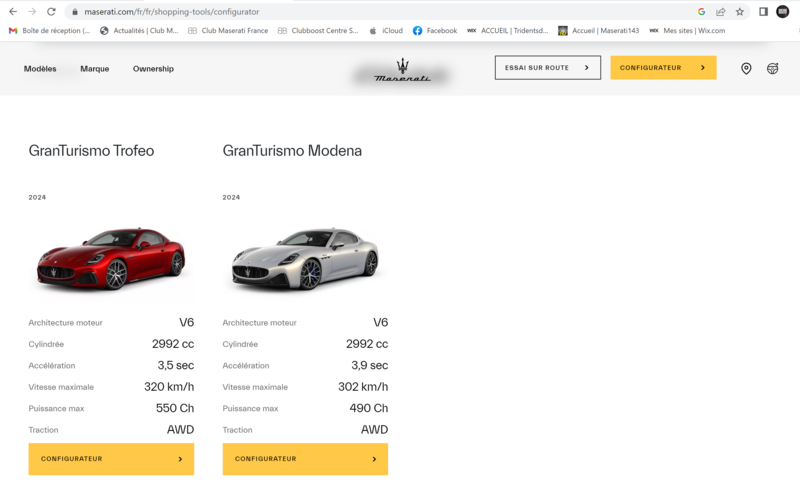Open the GranTurismo Trofeo title

(91, 150)
